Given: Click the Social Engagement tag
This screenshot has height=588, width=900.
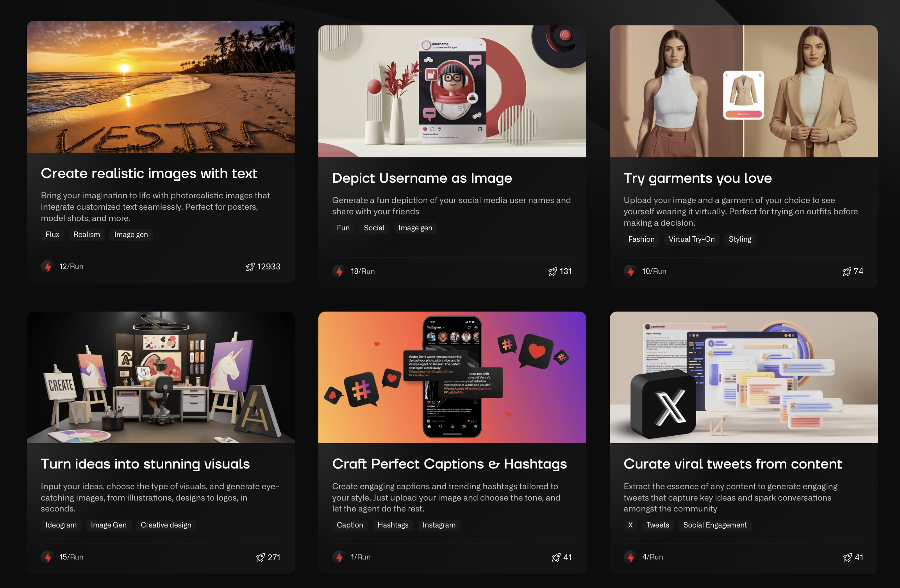Looking at the screenshot, I should pos(715,525).
